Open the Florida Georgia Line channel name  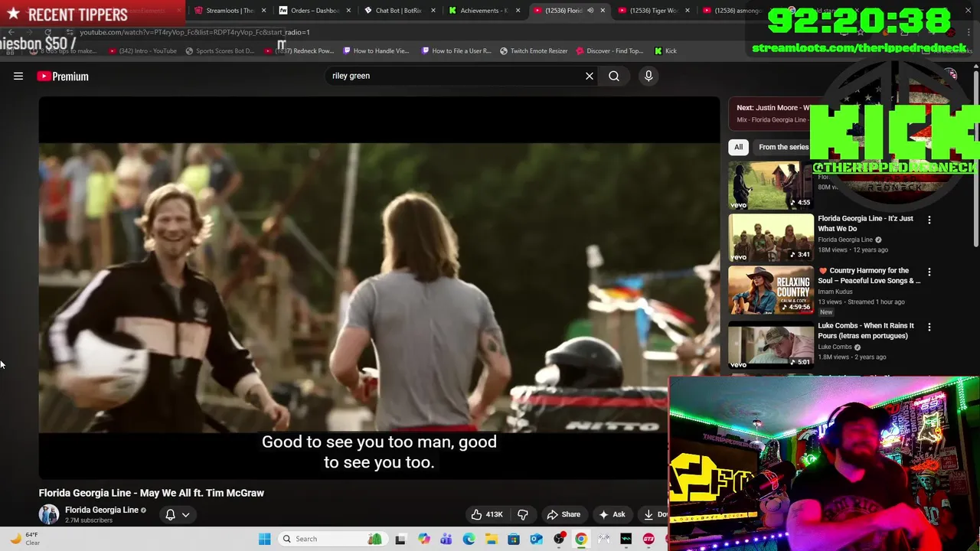(102, 510)
